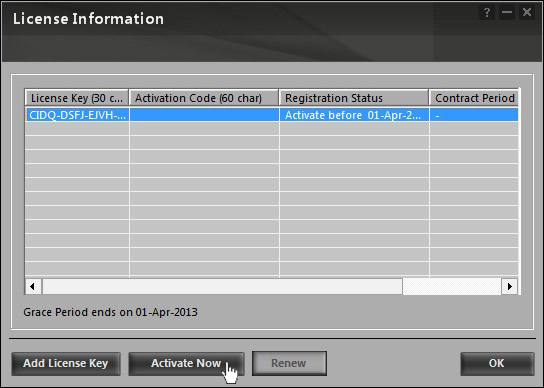Confirm with the OK button
Screen dimensions: 544x388
[x=497, y=364]
